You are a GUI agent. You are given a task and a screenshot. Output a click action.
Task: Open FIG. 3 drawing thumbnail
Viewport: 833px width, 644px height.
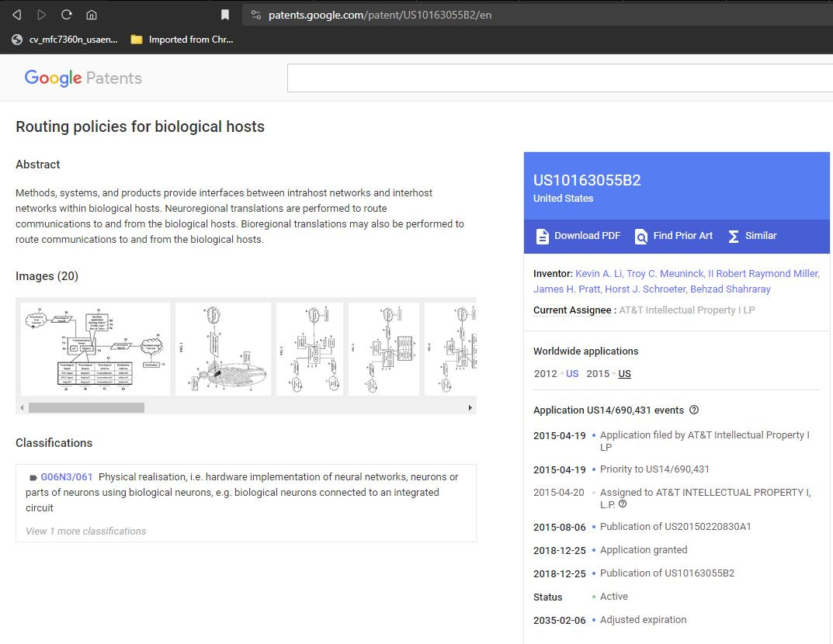[384, 349]
